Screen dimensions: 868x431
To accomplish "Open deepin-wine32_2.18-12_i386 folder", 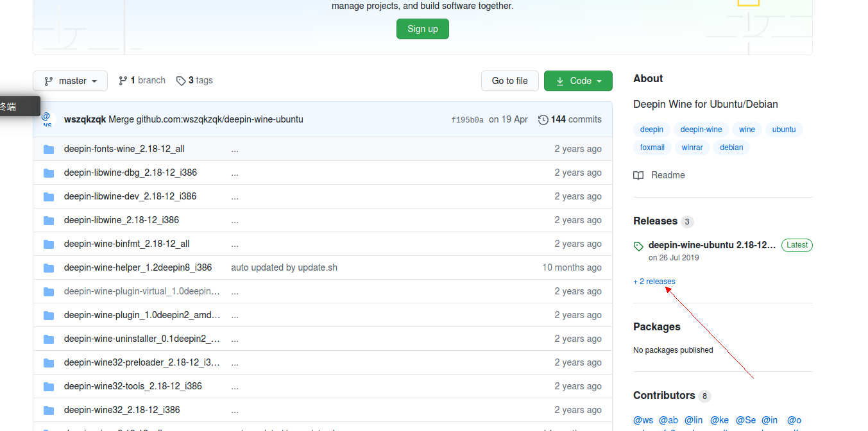I will coord(122,410).
